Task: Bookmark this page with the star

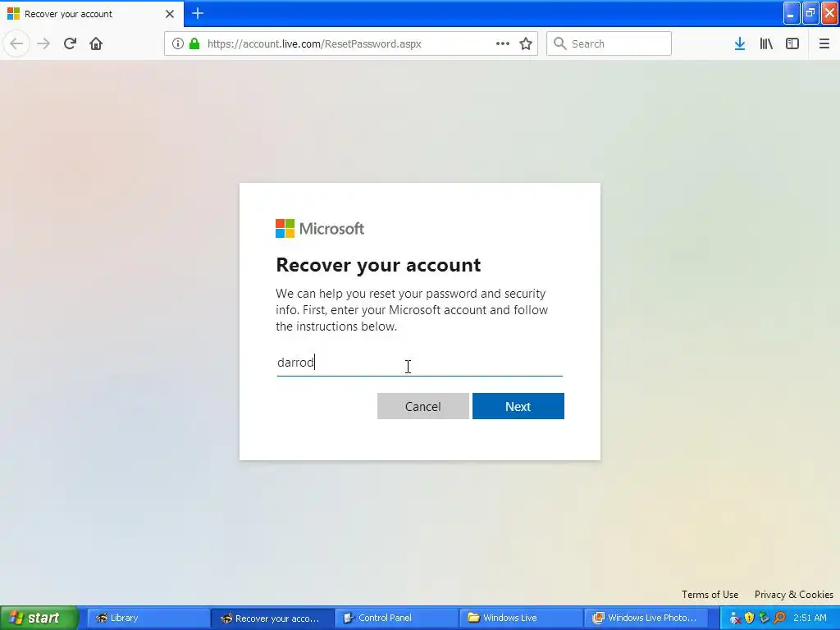Action: point(526,43)
